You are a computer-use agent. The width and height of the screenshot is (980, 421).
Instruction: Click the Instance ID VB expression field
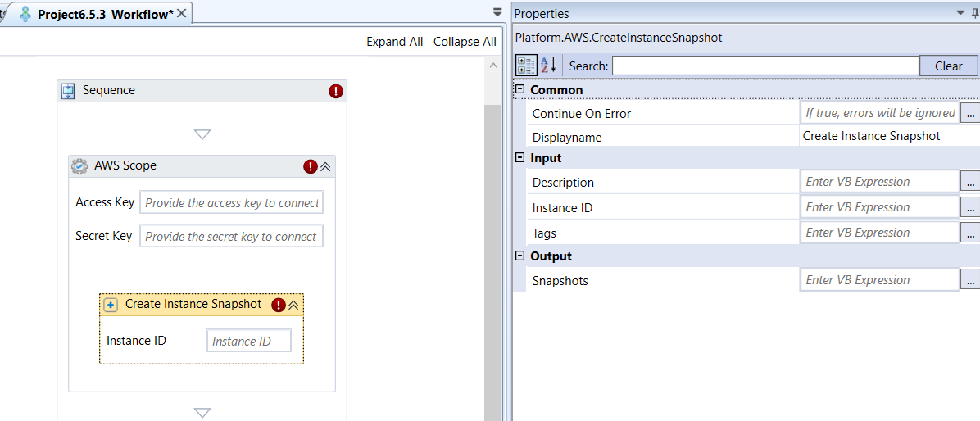879,206
